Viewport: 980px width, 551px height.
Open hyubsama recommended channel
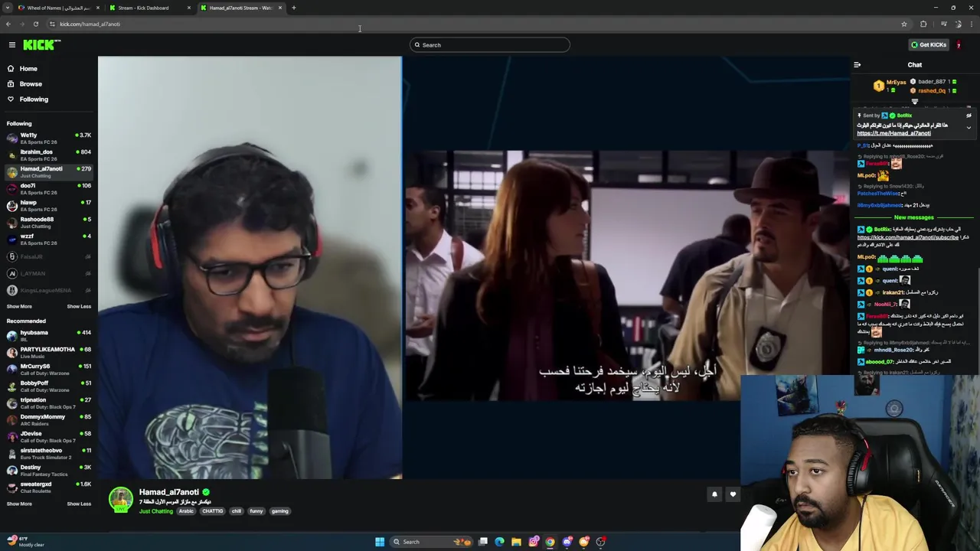click(47, 336)
